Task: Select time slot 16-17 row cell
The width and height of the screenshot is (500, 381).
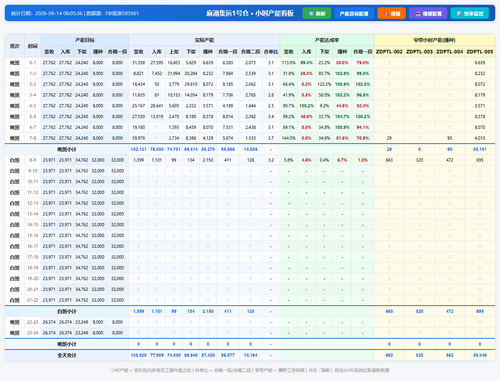Action: point(33,246)
